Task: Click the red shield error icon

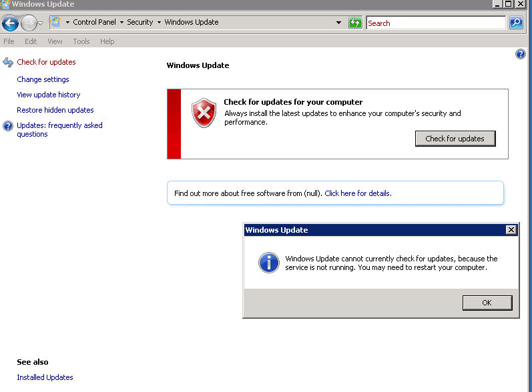Action: (x=204, y=113)
